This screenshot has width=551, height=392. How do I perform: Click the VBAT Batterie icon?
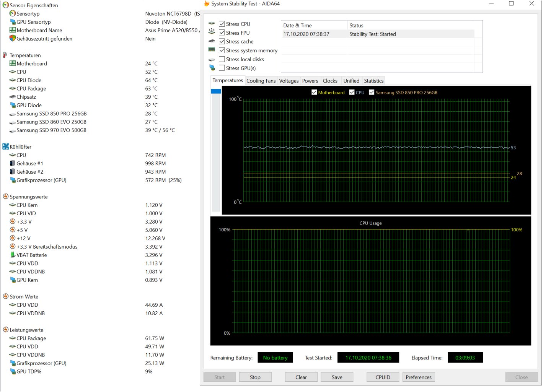(x=13, y=255)
